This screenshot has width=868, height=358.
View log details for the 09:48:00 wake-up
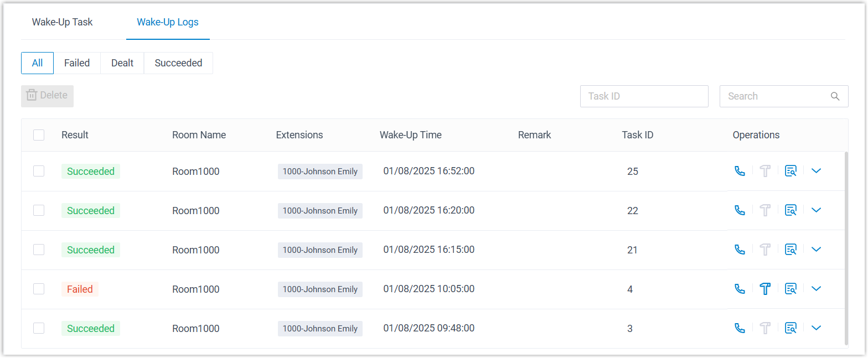790,328
